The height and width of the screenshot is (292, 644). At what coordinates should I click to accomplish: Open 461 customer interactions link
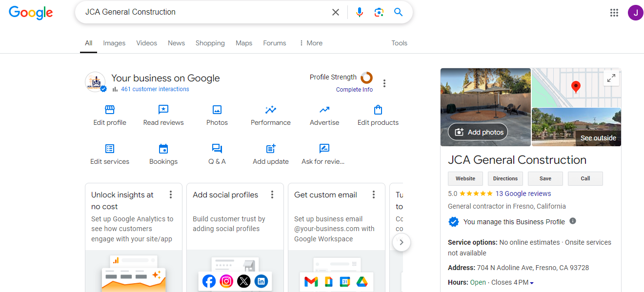click(155, 89)
